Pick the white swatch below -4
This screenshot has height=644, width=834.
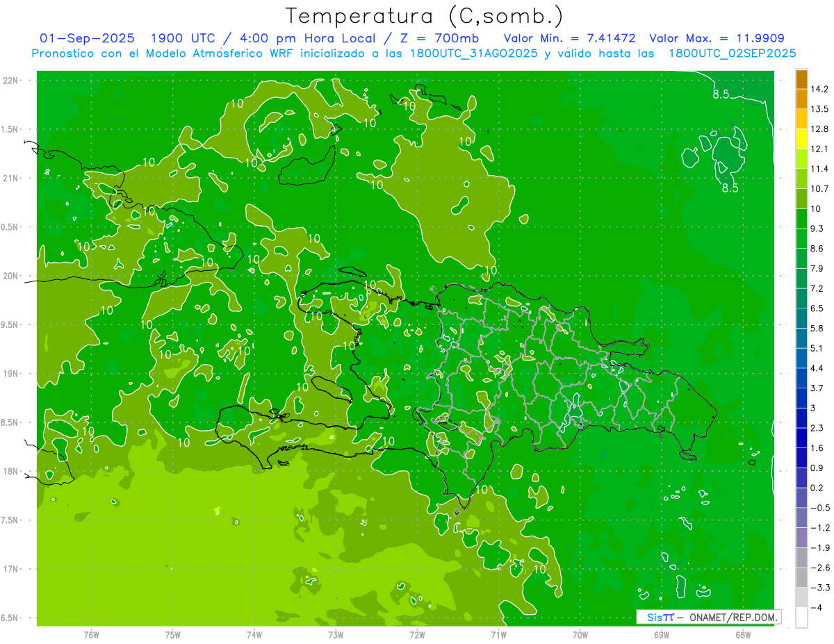tap(801, 618)
